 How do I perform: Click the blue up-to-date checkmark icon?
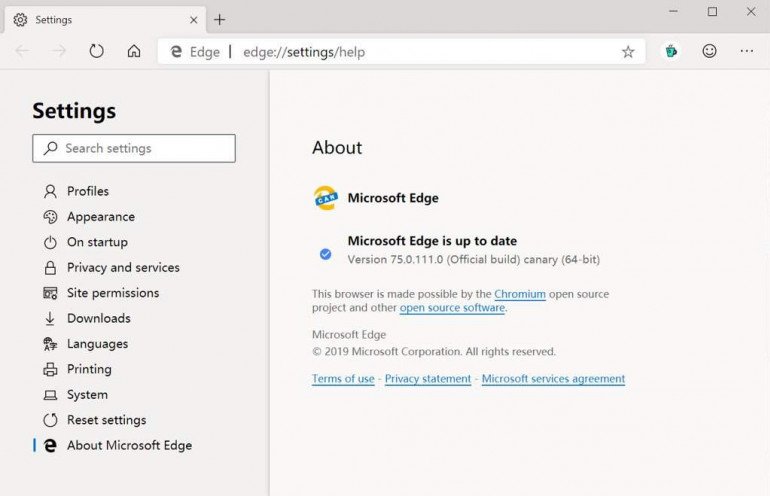tap(325, 254)
